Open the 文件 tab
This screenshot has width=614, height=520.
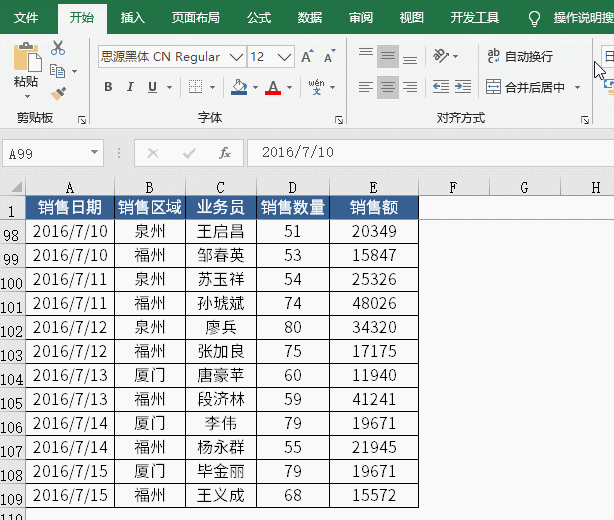(26, 18)
